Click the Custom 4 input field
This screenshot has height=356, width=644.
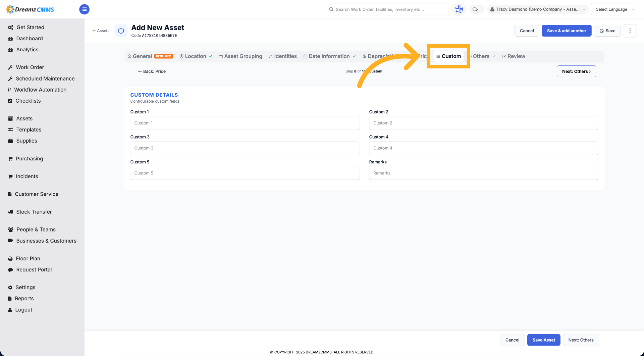click(484, 148)
